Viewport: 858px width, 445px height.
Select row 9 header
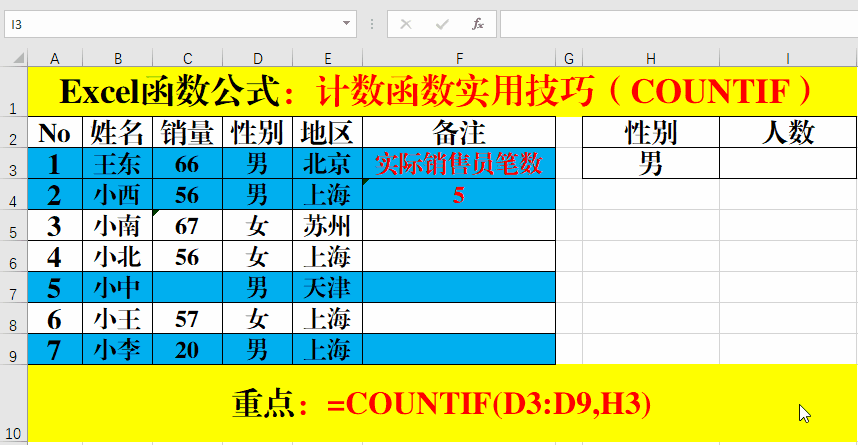tap(14, 349)
